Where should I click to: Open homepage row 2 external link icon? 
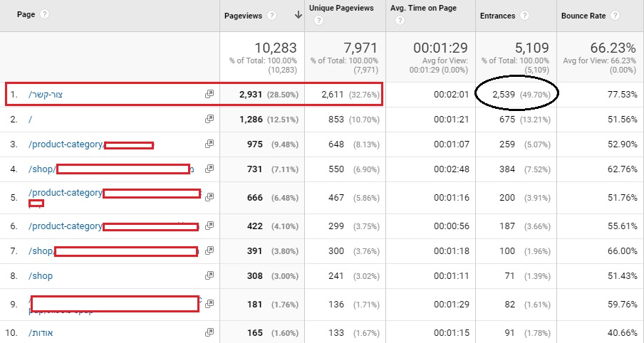[x=209, y=120]
